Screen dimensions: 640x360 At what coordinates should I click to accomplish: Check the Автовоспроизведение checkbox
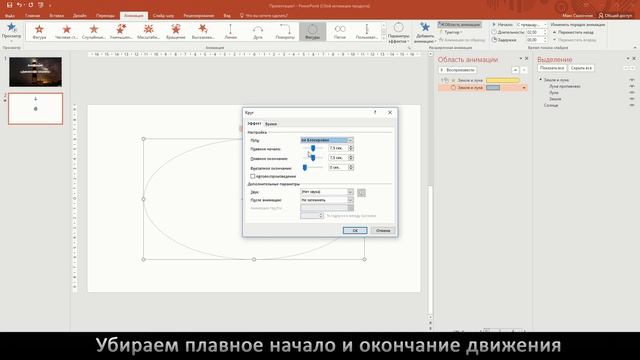[253, 176]
